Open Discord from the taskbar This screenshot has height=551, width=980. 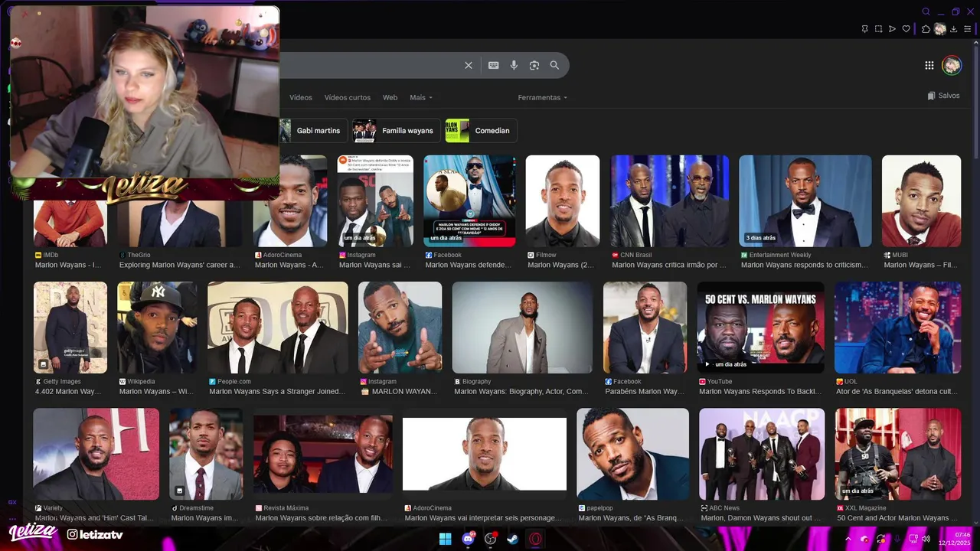coord(468,539)
